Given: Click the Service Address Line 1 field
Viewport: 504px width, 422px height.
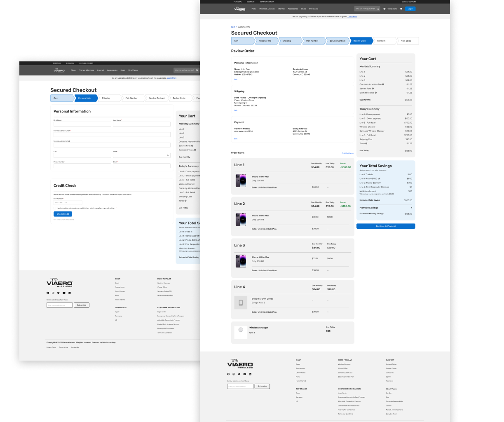Looking at the screenshot, I should [112, 134].
